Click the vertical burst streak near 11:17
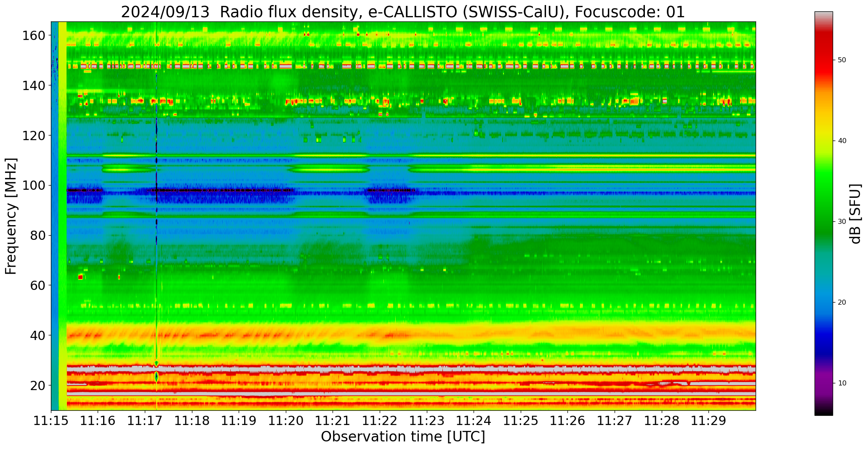The image size is (868, 449). click(157, 216)
